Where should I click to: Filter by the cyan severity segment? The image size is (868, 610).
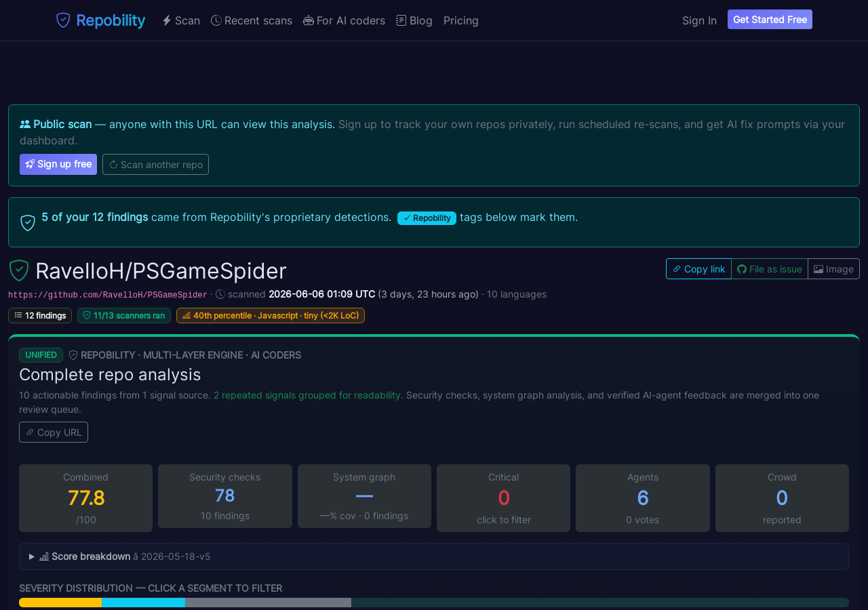143,603
